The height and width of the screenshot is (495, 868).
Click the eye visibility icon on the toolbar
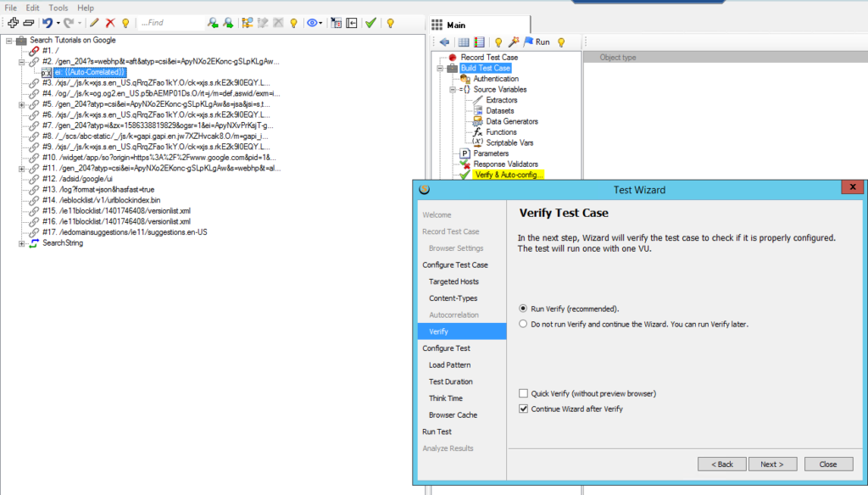pos(312,23)
